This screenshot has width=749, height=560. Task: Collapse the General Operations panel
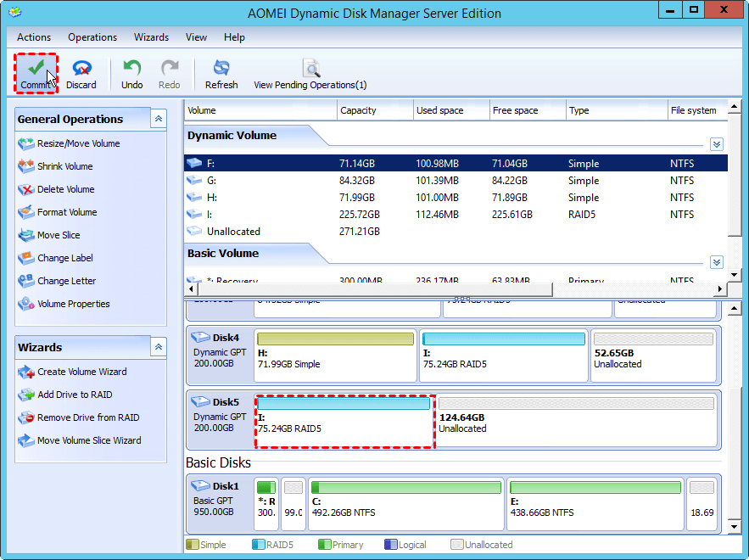pyautogui.click(x=159, y=119)
